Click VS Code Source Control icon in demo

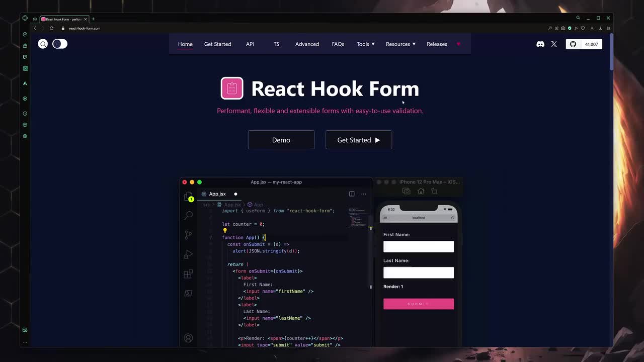(188, 235)
